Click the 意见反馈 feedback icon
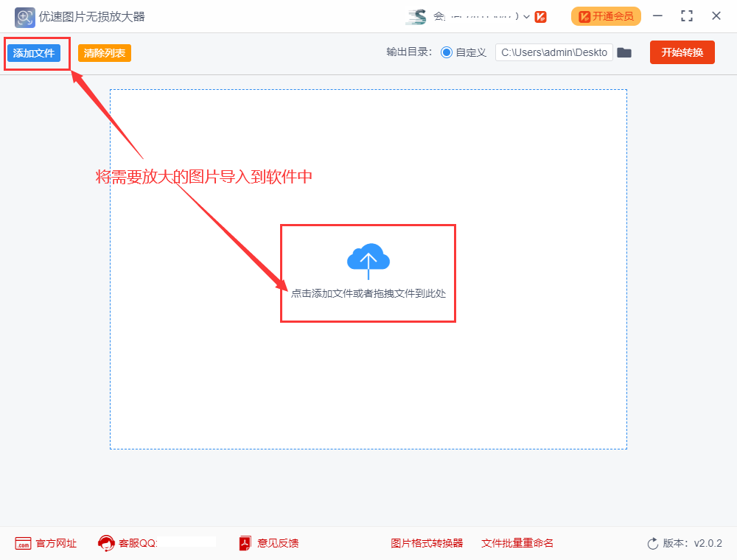 click(x=244, y=543)
